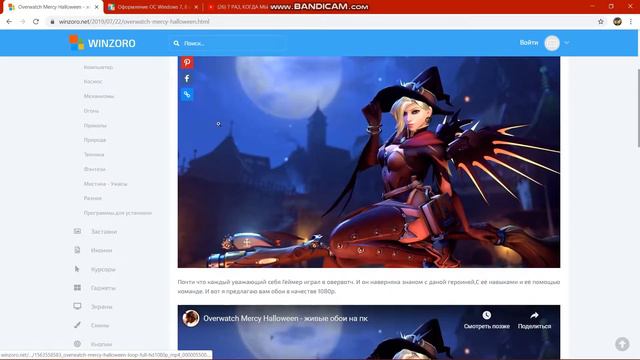The image size is (640, 360).
Task: Open the Иконки section label
Action: pyautogui.click(x=101, y=250)
